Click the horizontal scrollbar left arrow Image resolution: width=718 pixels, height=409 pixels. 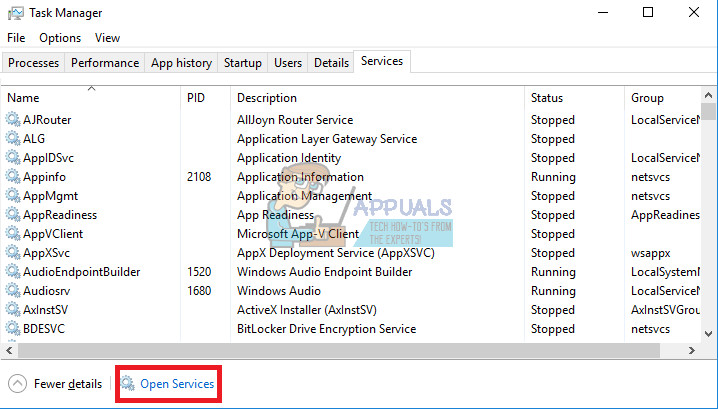coord(9,351)
